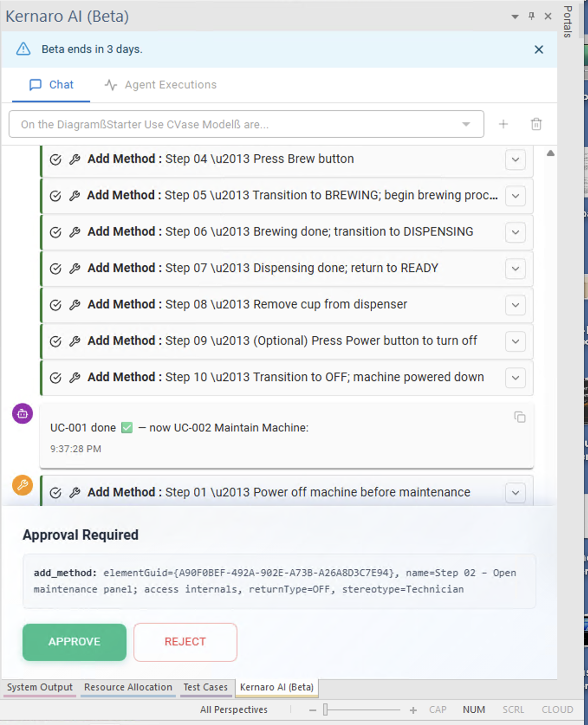Click 'UC-001 done' message text
The height and width of the screenshot is (725, 588).
coord(179,428)
